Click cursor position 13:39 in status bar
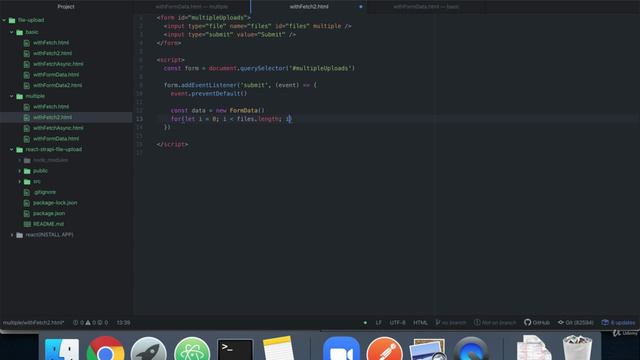640x360 pixels. [x=123, y=322]
